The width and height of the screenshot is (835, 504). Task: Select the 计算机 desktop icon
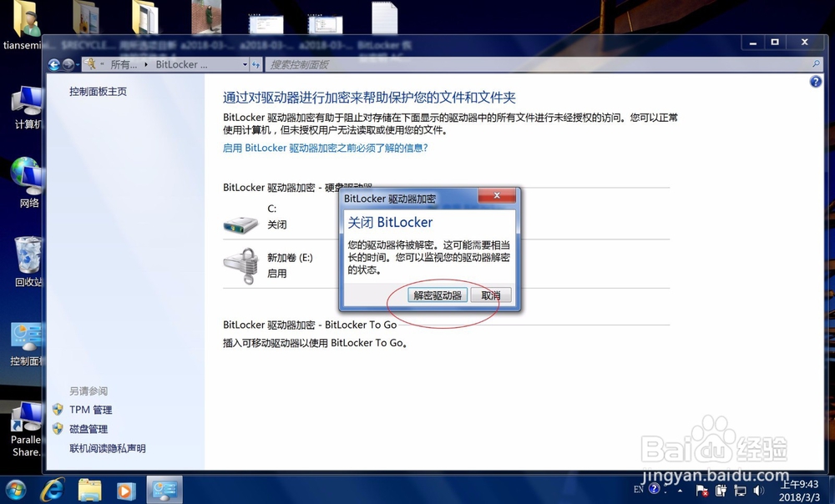[x=28, y=107]
